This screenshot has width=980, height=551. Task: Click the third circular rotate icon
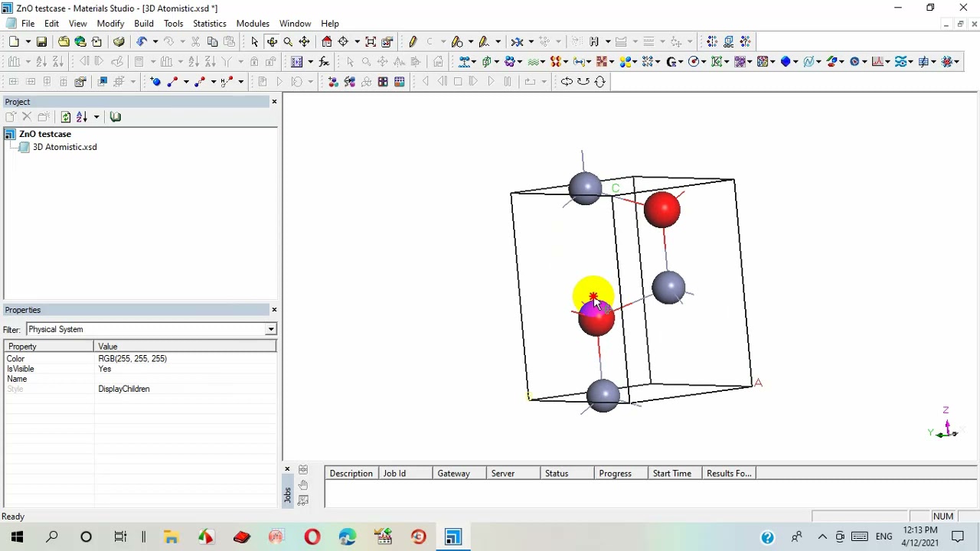pyautogui.click(x=600, y=81)
